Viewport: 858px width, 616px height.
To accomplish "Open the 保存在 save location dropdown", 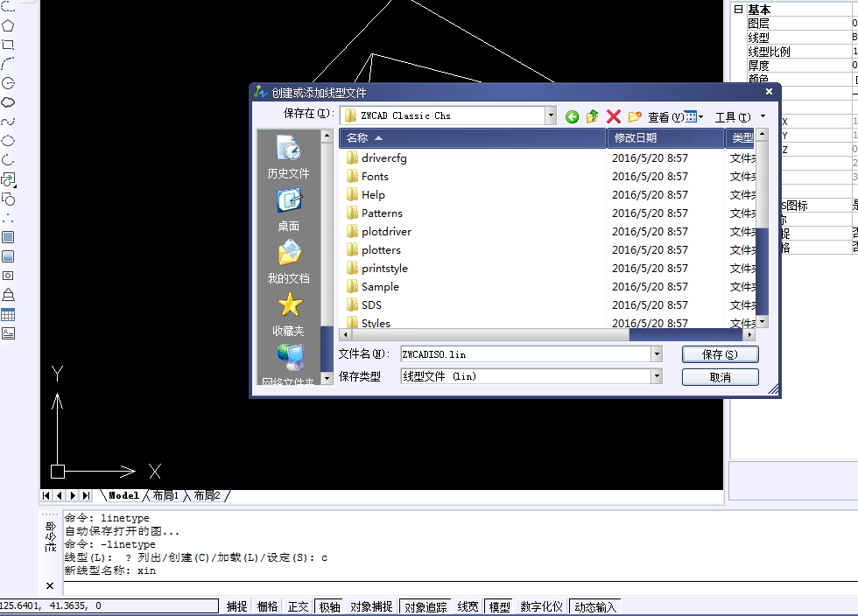I will pyautogui.click(x=552, y=115).
